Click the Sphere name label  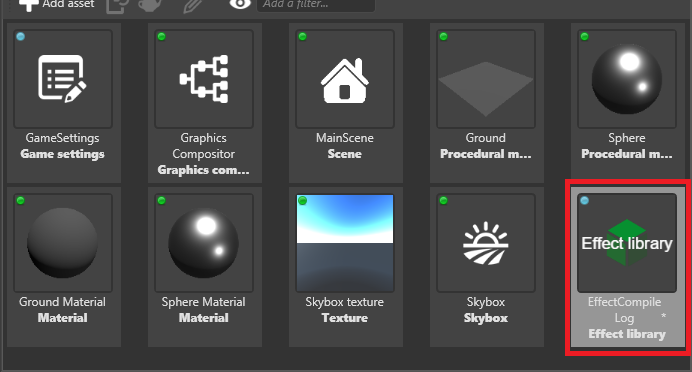pos(627,138)
